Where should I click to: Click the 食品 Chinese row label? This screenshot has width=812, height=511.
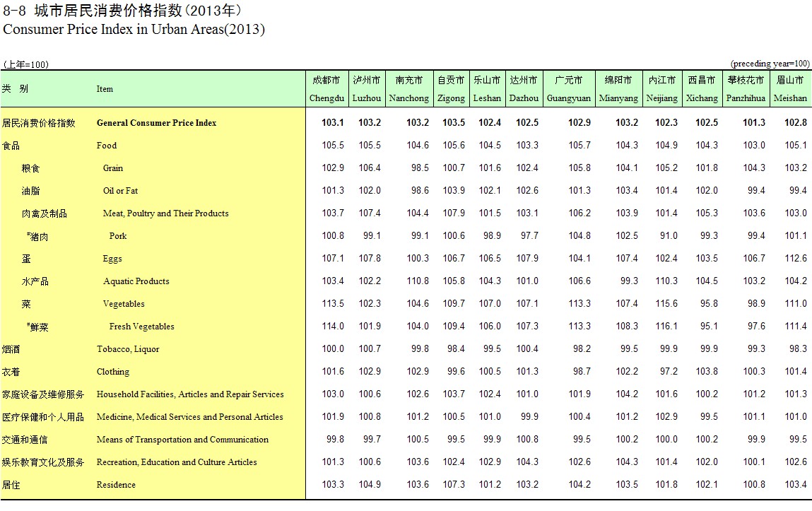click(11, 146)
